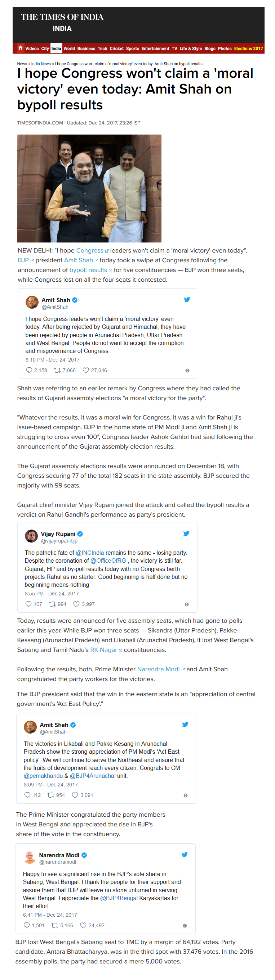Select the Entertainment section in navigation
Screen dimensions: 275x980
click(x=155, y=49)
